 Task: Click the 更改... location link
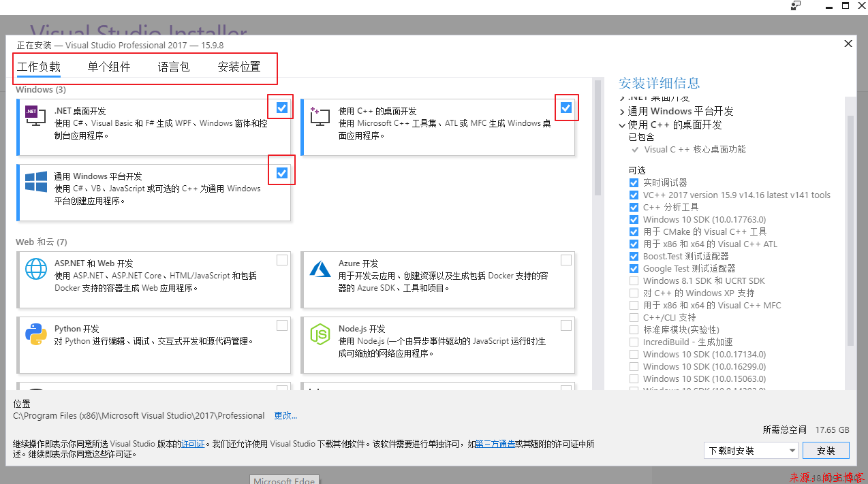(285, 415)
